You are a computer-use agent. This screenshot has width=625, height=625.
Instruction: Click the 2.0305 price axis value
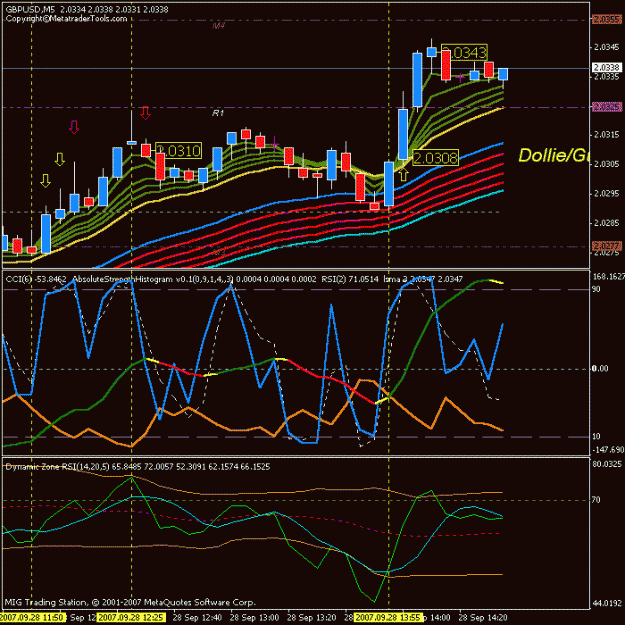606,164
